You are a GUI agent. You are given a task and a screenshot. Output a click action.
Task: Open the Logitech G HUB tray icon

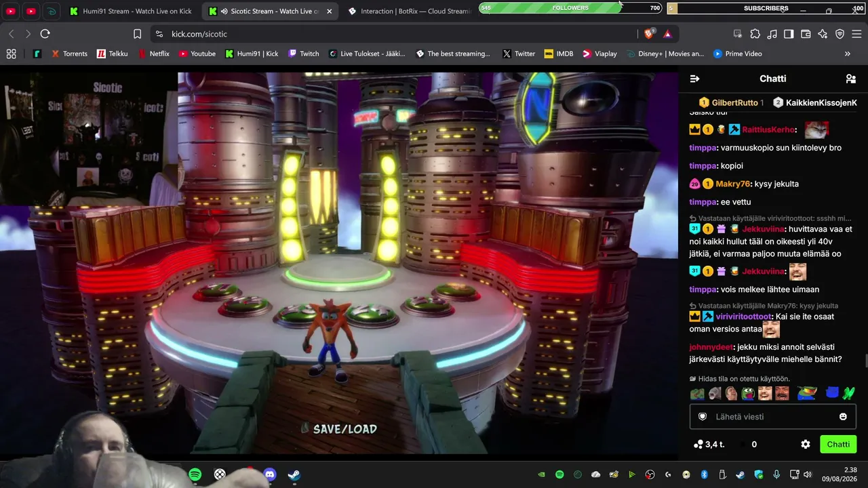click(668, 474)
